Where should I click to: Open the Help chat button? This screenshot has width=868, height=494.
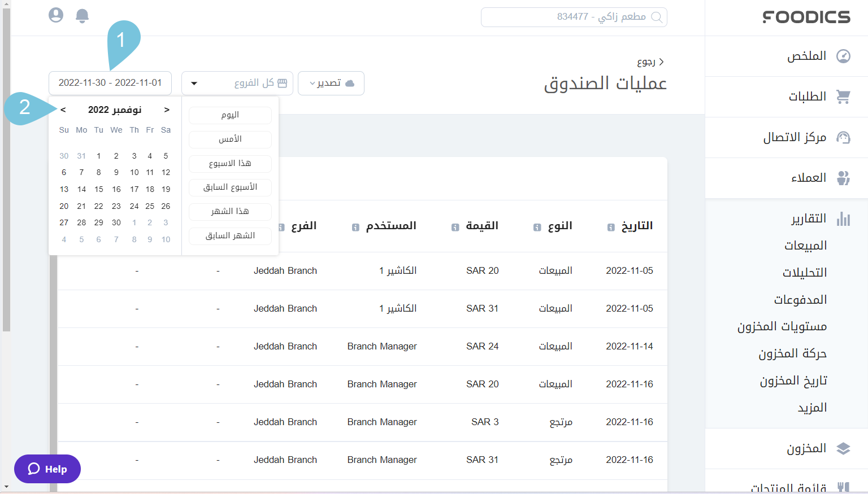(x=47, y=469)
